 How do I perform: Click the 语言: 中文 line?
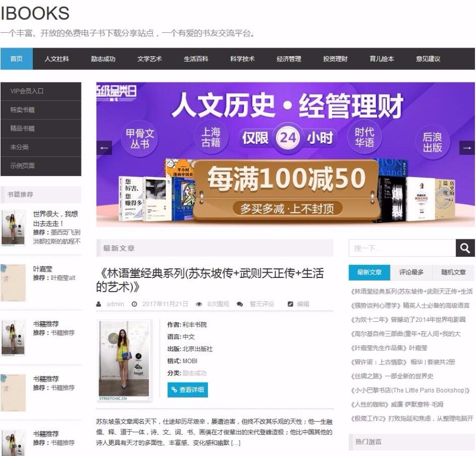click(181, 337)
